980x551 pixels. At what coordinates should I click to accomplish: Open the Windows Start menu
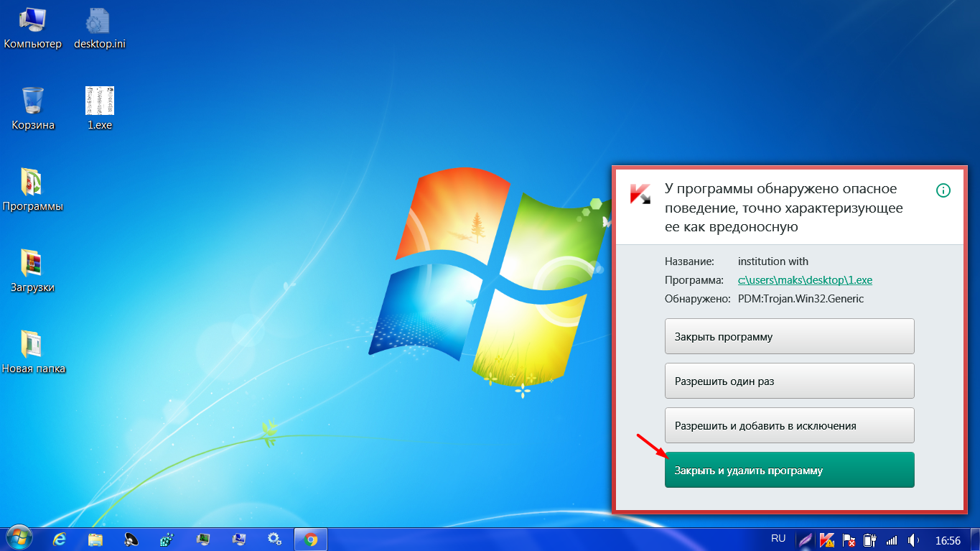[x=19, y=538]
